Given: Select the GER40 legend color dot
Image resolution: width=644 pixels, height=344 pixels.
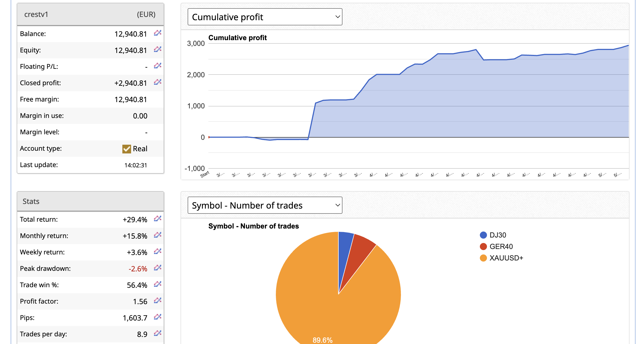Looking at the screenshot, I should pos(483,247).
